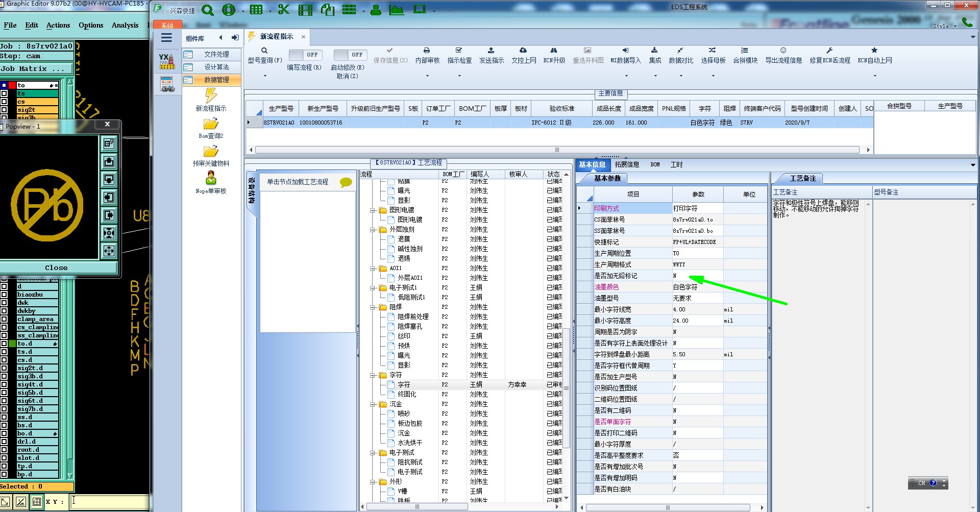Click the green area chart icon
This screenshot has width=980, height=512.
click(x=396, y=10)
